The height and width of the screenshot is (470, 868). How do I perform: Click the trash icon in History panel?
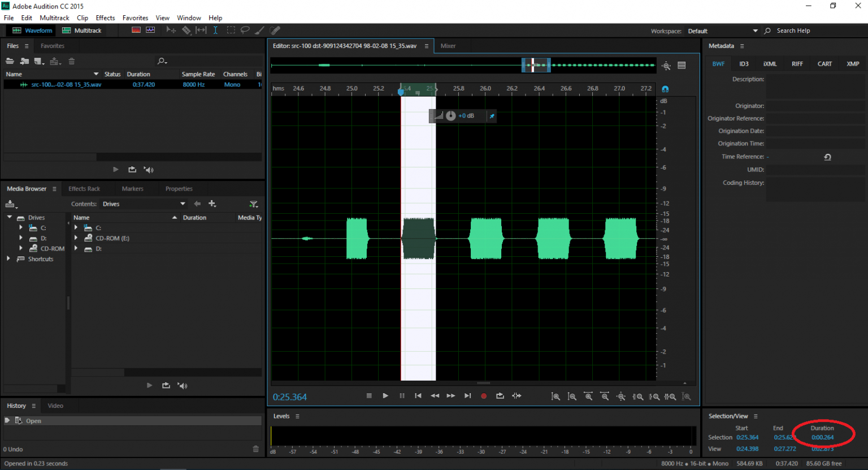click(x=255, y=449)
